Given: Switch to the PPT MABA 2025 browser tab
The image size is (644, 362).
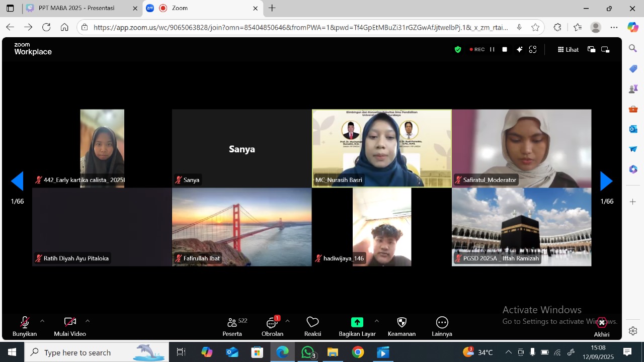Looking at the screenshot, I should [x=75, y=8].
